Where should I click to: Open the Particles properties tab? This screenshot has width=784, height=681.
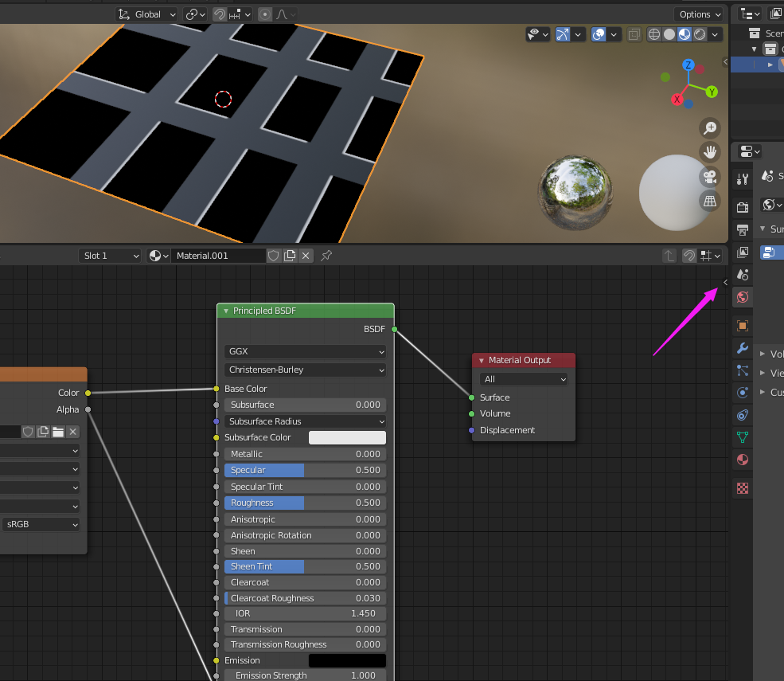pyautogui.click(x=743, y=370)
